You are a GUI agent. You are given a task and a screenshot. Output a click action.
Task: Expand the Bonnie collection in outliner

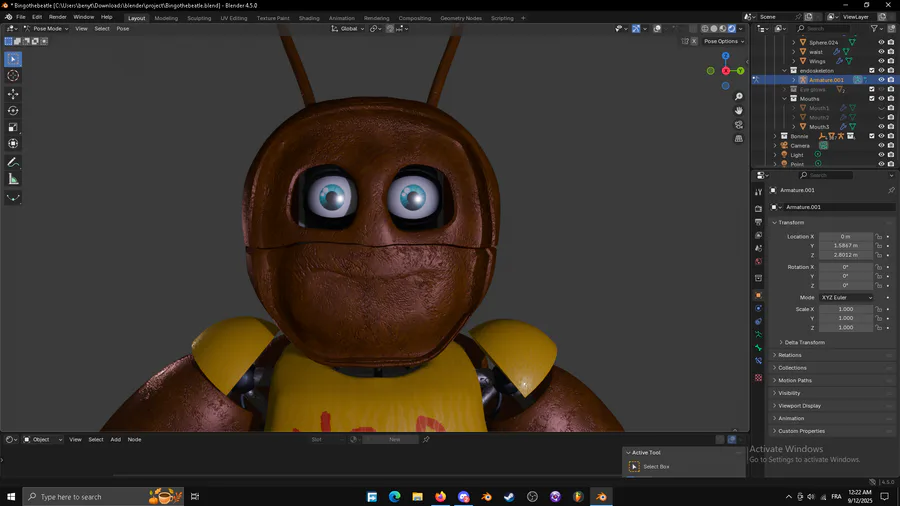[775, 136]
